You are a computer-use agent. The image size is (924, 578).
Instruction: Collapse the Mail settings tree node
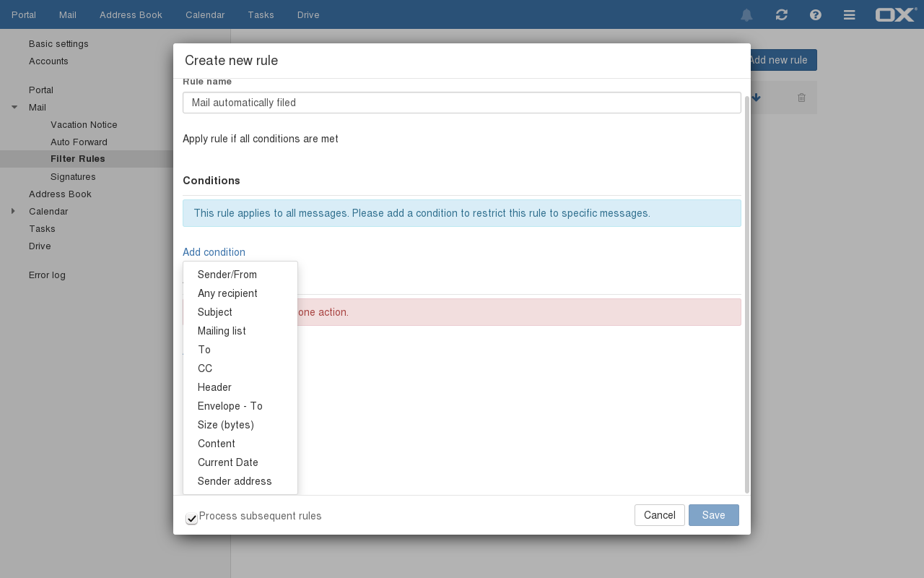pyautogui.click(x=14, y=108)
